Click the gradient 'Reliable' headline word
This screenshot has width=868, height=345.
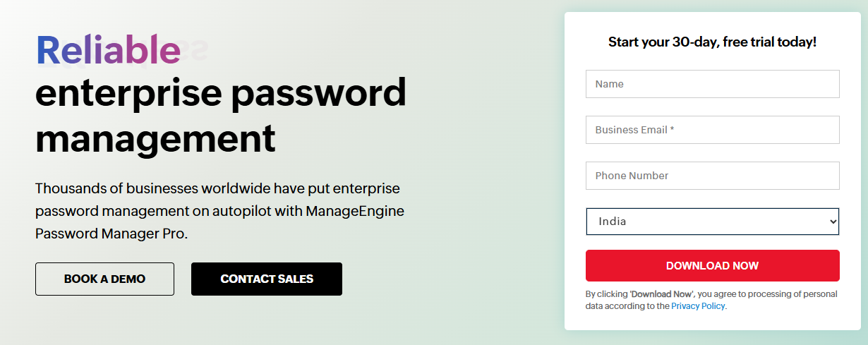pos(107,51)
